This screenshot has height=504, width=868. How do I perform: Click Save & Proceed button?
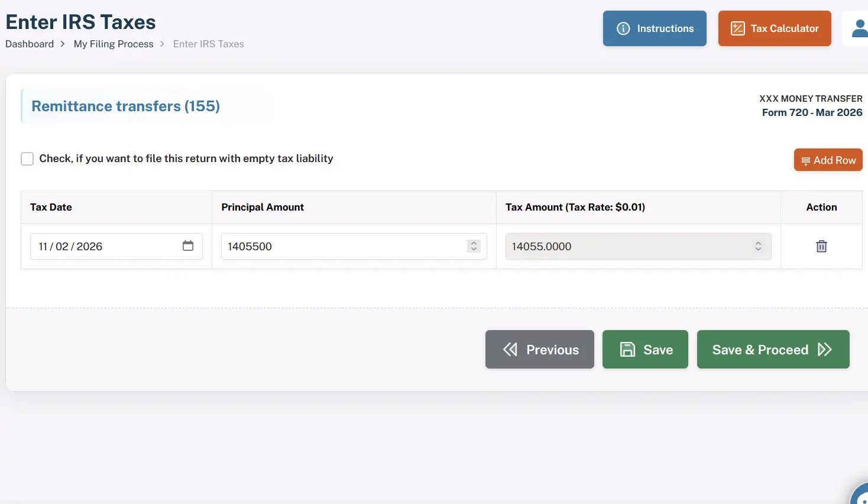[x=773, y=350]
